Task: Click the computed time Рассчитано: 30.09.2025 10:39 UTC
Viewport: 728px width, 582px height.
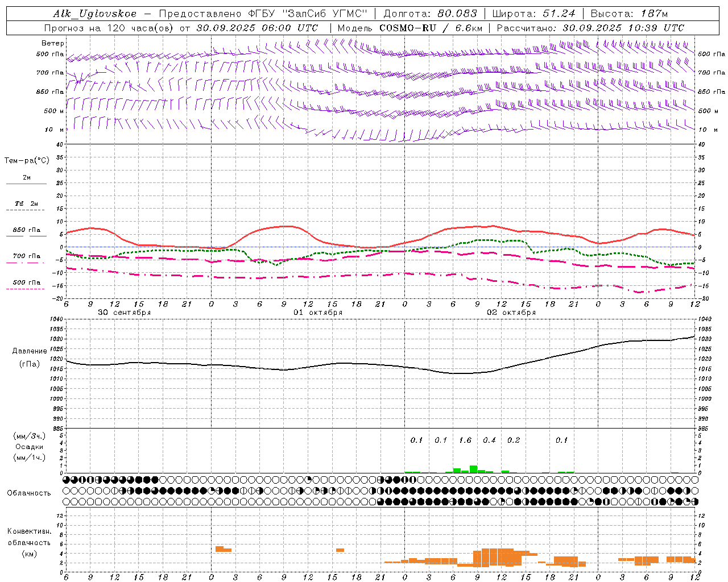Action: coord(590,28)
